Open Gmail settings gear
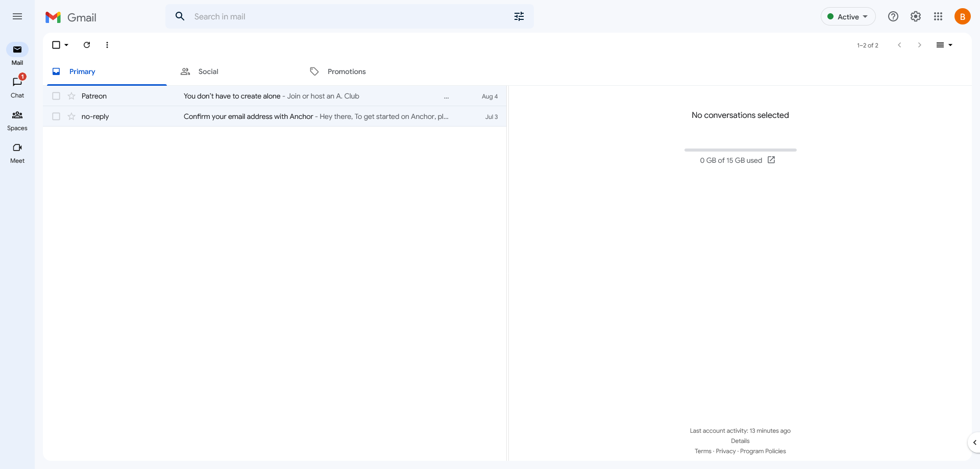980x469 pixels. 915,16
